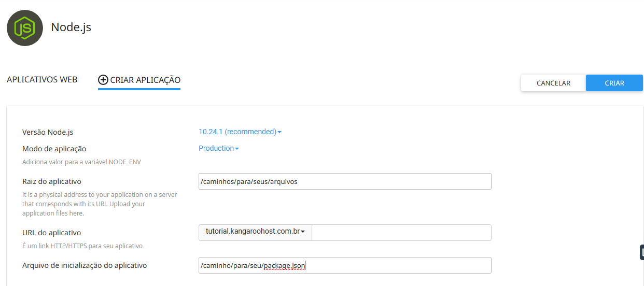The height and width of the screenshot is (286, 644).
Task: Click the green Node.js hexagon logo
Action: tap(25, 28)
